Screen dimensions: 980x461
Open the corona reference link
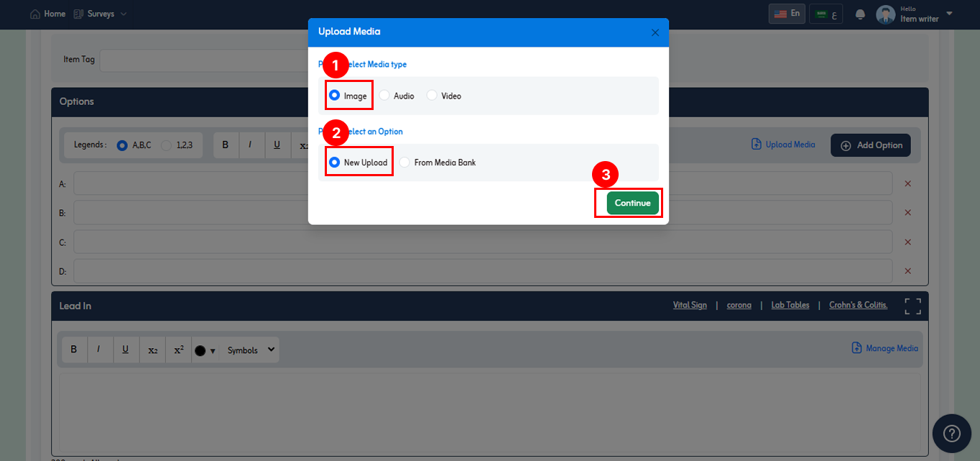point(739,305)
